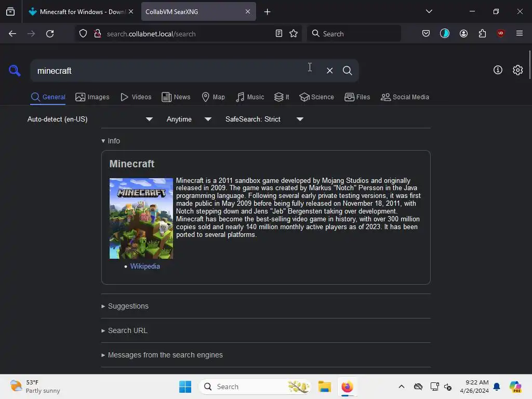Screen dimensions: 532x399
Task: Switch to Images category
Action: tap(92, 97)
